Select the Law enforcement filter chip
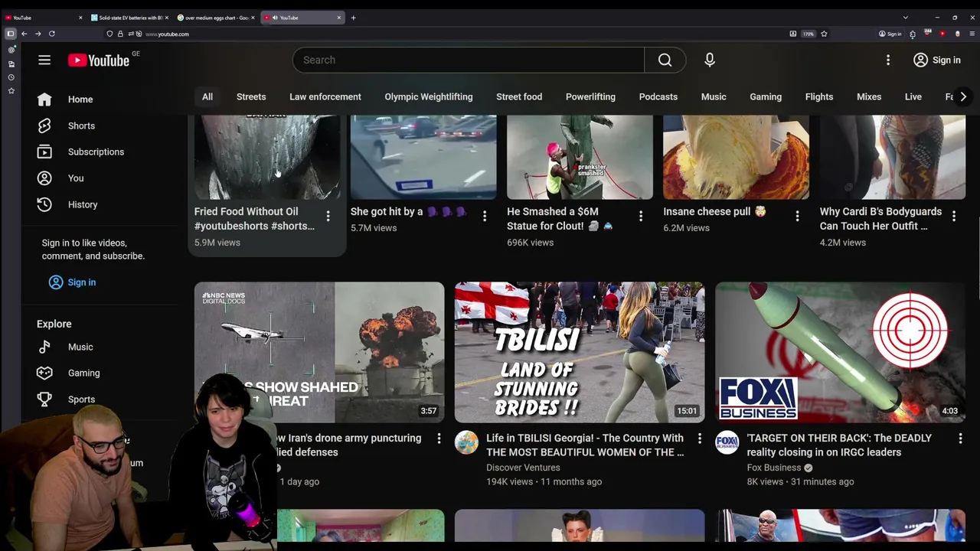The image size is (980, 551). click(325, 96)
